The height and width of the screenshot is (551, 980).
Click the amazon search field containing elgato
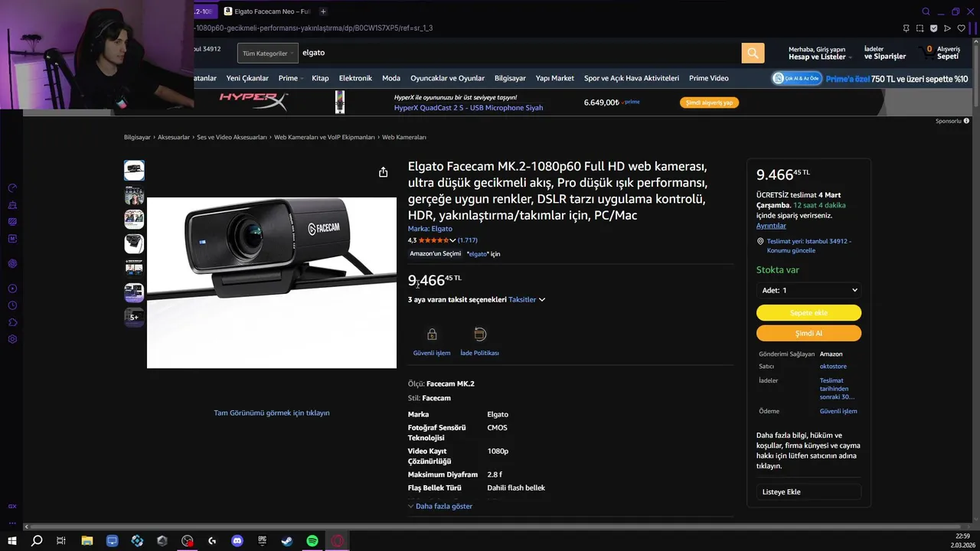[519, 53]
